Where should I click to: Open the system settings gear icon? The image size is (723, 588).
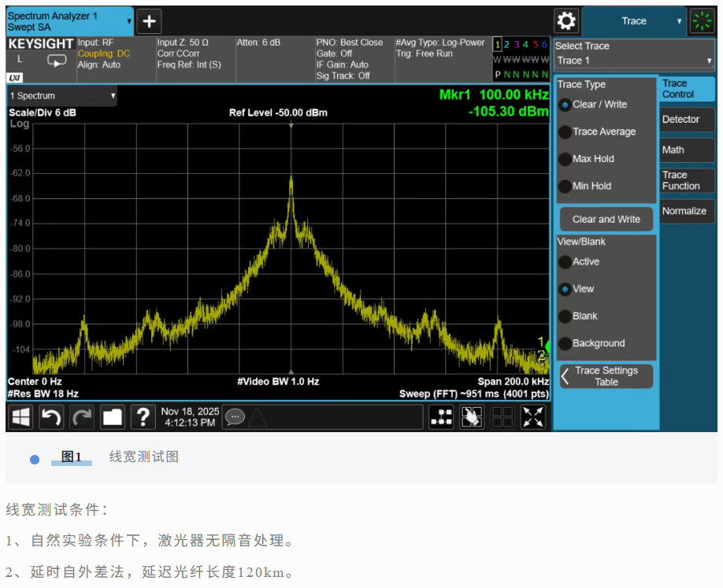coord(565,21)
